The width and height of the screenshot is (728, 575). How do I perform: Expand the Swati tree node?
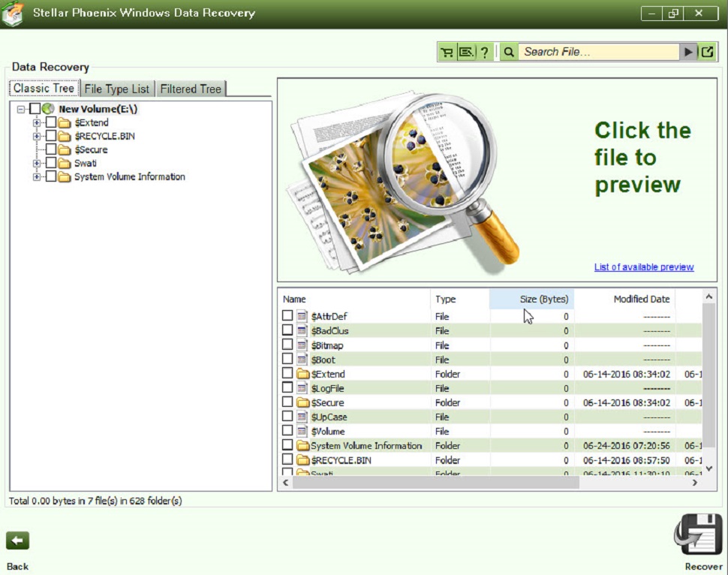coord(37,164)
